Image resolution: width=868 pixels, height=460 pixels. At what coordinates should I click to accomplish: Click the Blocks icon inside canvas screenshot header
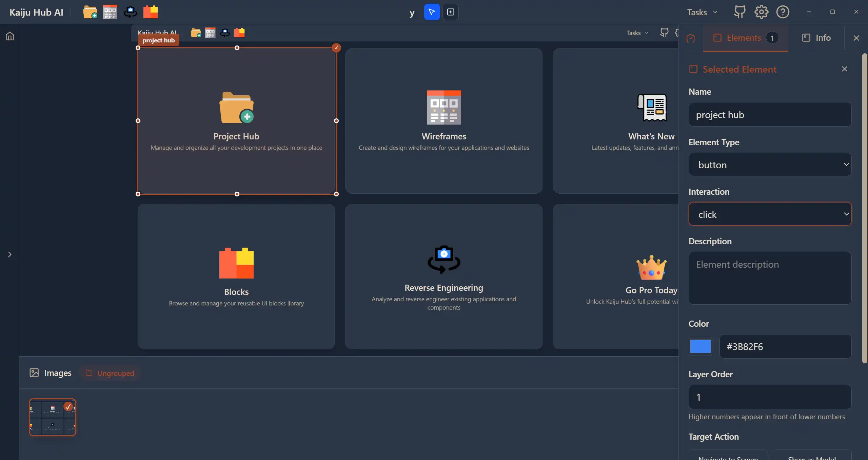point(239,33)
